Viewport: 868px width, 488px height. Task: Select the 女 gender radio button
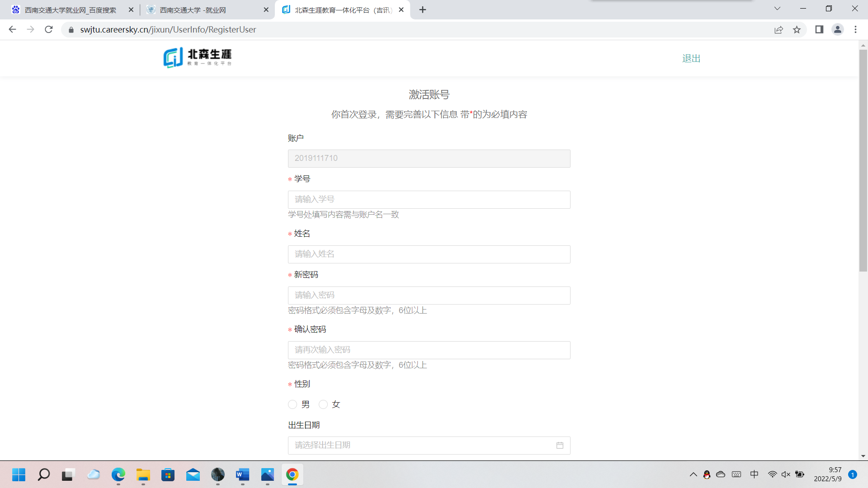323,404
